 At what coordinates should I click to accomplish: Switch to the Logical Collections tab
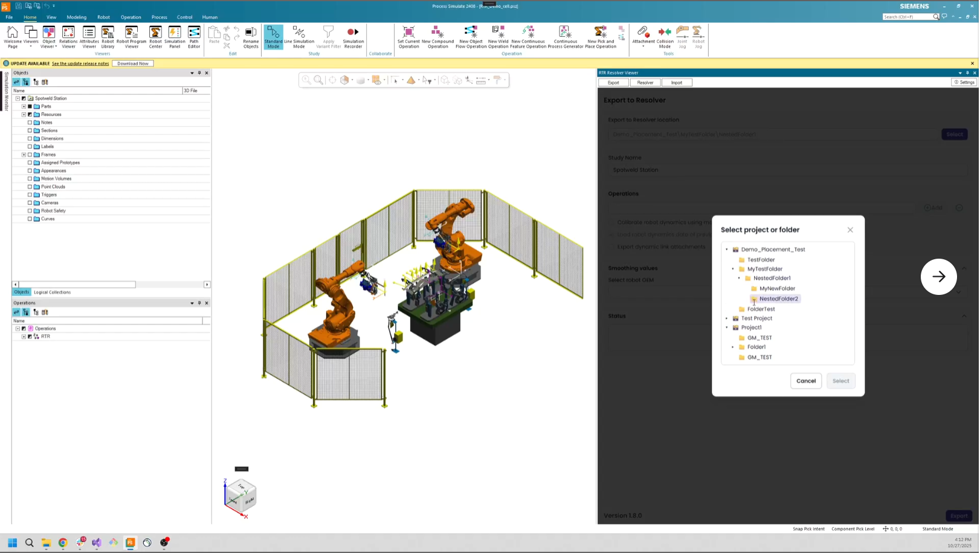click(52, 293)
